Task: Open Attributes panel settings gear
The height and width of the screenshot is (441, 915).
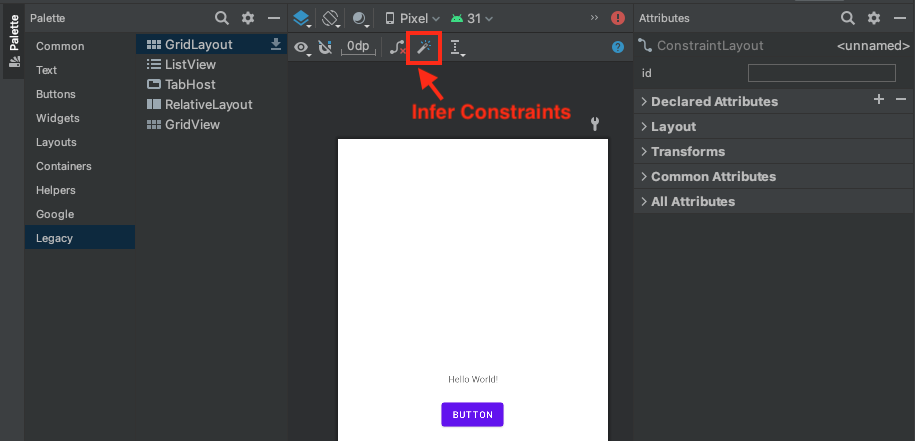Action: pyautogui.click(x=874, y=18)
